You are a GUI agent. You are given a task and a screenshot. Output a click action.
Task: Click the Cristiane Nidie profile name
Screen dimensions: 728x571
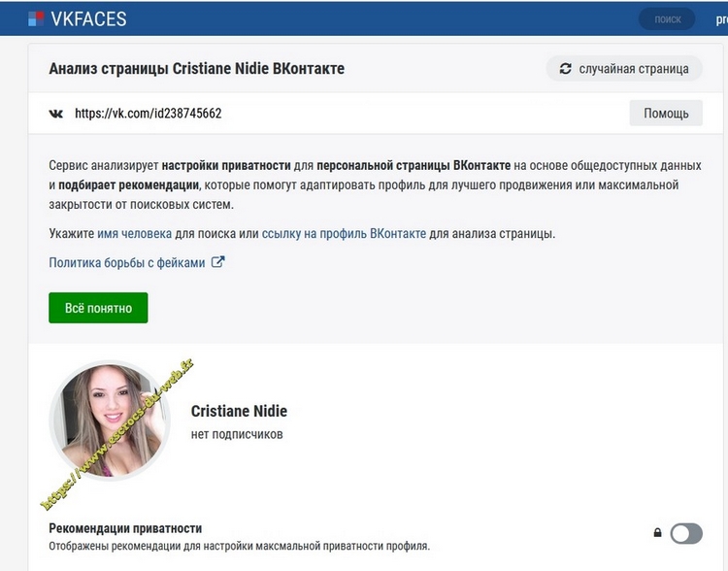(239, 411)
